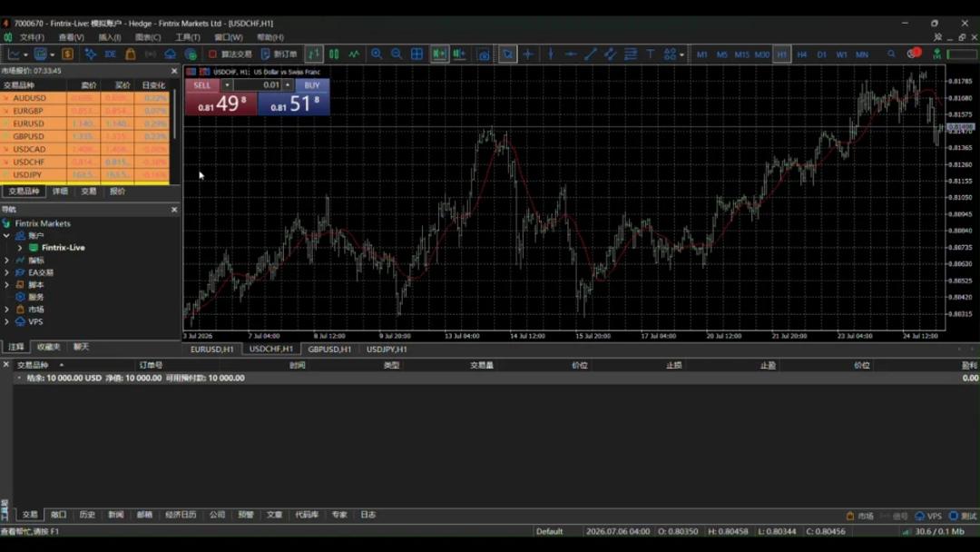The image size is (980, 552).
Task: Click the lot volume 0.01 field
Action: [x=258, y=85]
